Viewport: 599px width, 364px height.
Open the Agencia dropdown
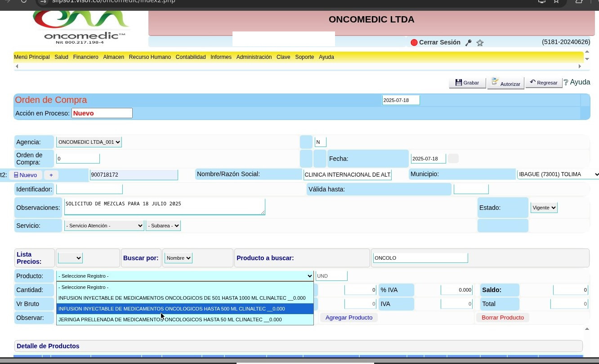(89, 142)
